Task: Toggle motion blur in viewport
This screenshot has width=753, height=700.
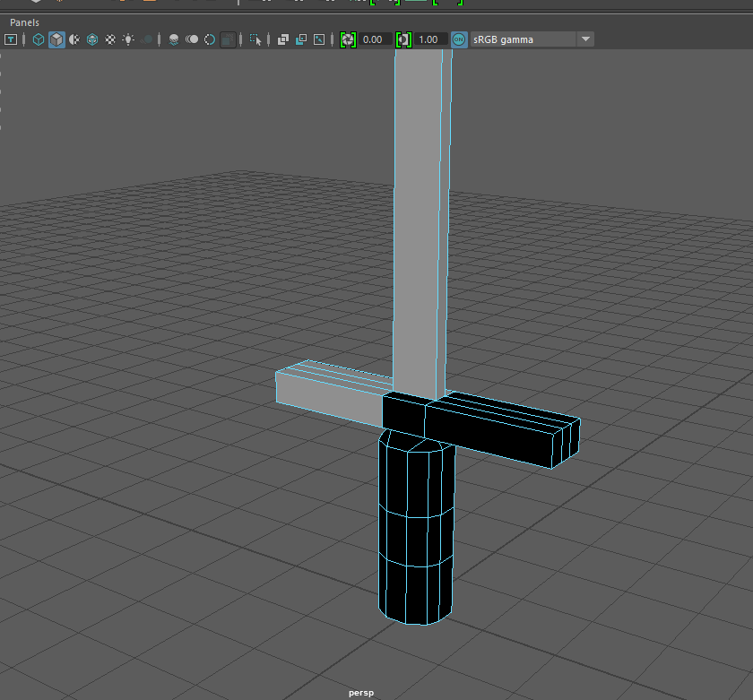Action: click(192, 39)
